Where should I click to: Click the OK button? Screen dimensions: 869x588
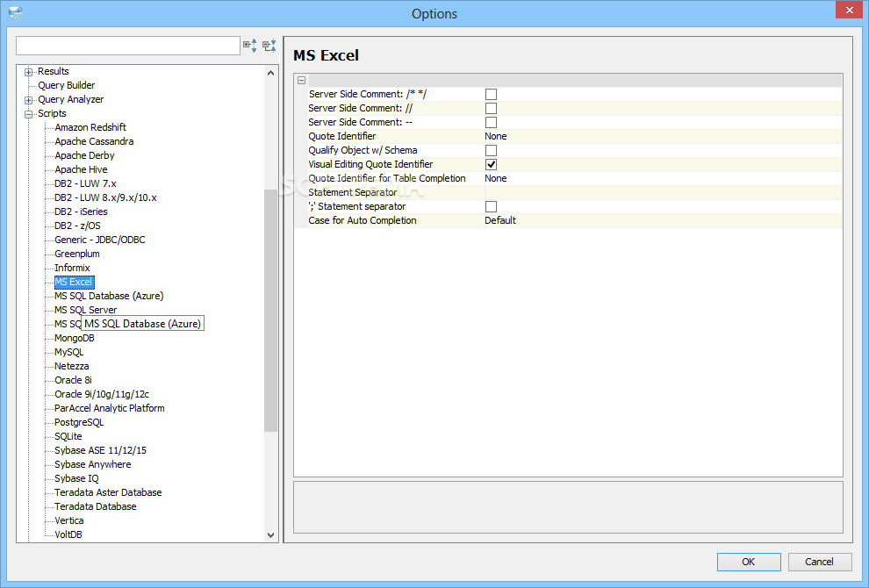[749, 562]
